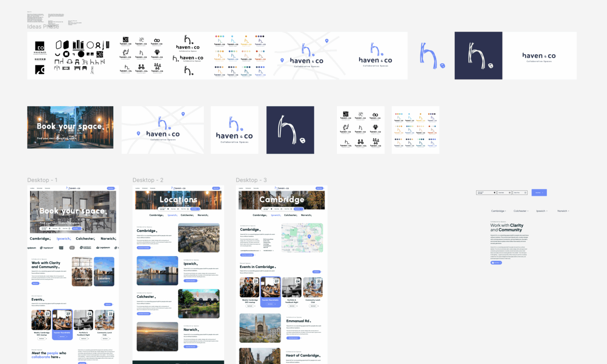Click the 'Book your space' street photo thumbnail
The image size is (607, 364).
[70, 127]
